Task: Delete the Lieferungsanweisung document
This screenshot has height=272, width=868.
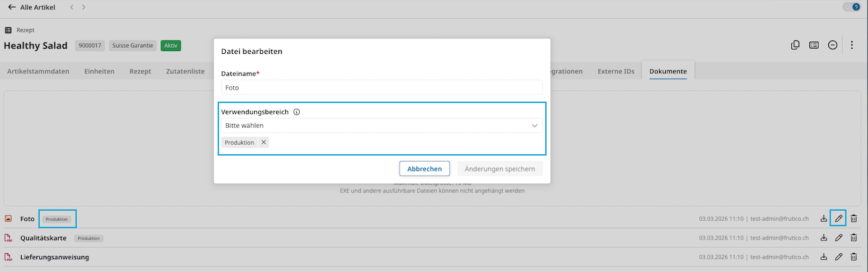Action: 854,257
